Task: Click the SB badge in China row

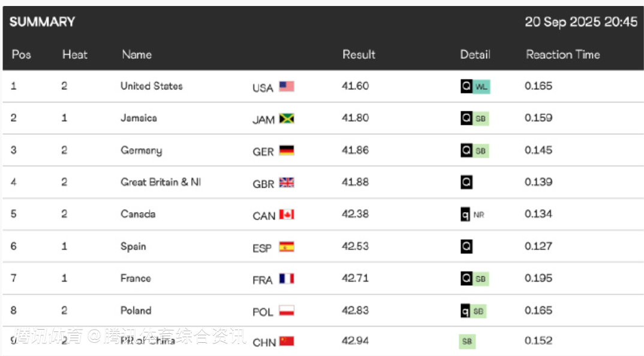Action: 467,341
